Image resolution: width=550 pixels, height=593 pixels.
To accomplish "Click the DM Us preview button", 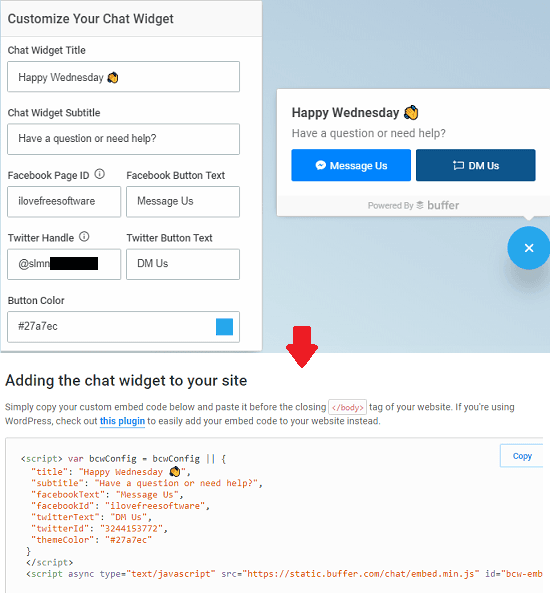I will pos(475,165).
